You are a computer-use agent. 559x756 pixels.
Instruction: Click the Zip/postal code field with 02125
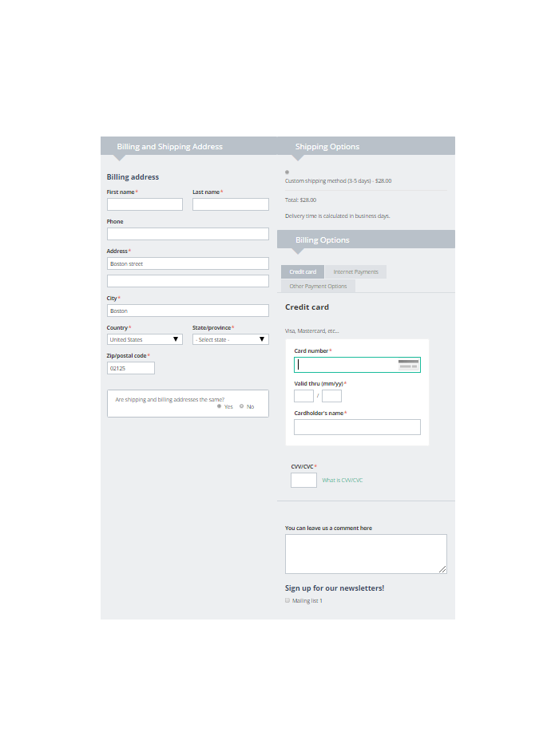tap(131, 368)
